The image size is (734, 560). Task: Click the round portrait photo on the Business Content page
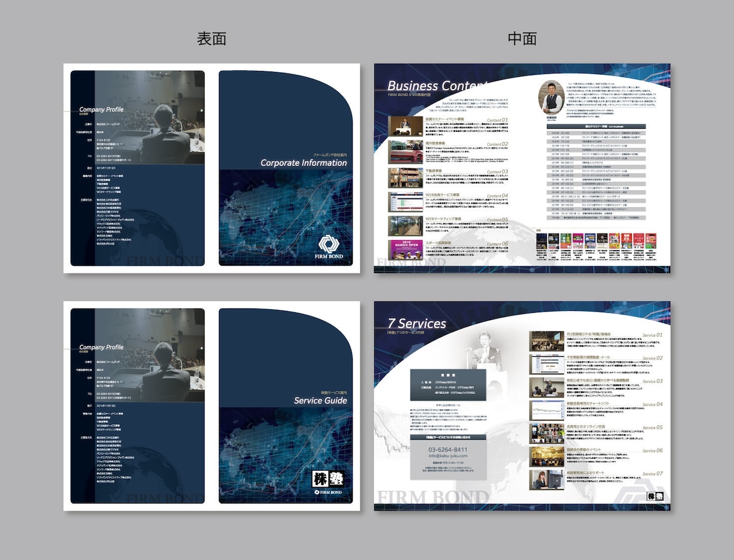click(x=551, y=96)
